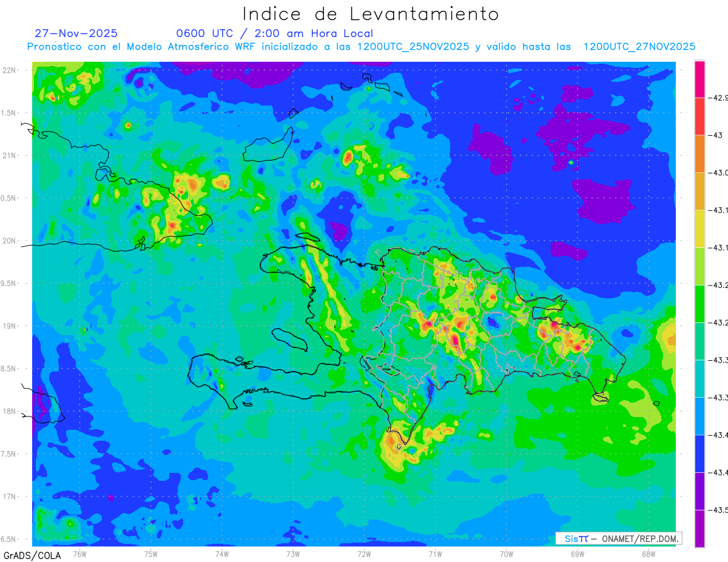Click the '72W' longitude label

coord(364,554)
